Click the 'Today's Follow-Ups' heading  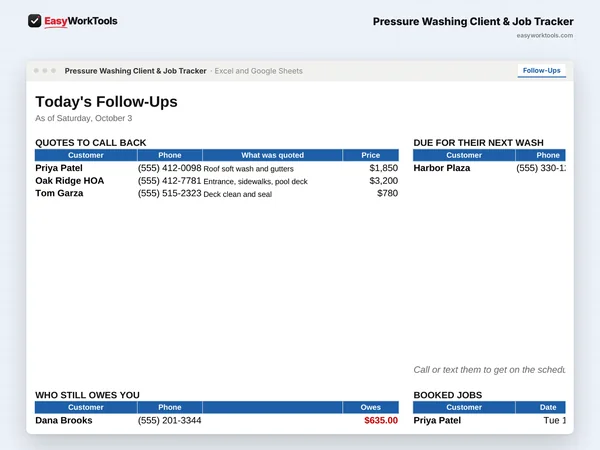tap(106, 102)
